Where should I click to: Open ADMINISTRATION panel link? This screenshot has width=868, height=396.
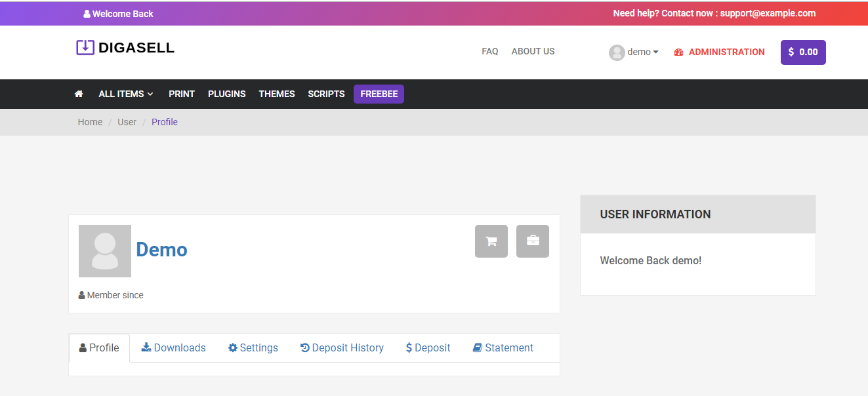(726, 52)
